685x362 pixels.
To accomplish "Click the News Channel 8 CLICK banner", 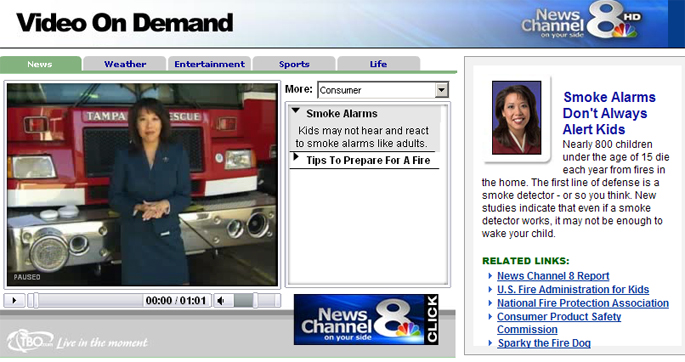I will [x=366, y=320].
